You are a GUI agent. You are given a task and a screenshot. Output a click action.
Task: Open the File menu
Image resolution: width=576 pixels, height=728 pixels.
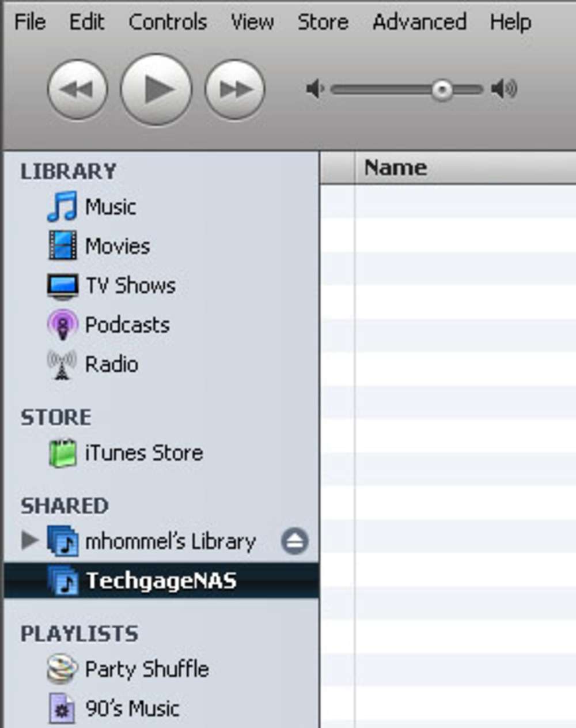30,22
